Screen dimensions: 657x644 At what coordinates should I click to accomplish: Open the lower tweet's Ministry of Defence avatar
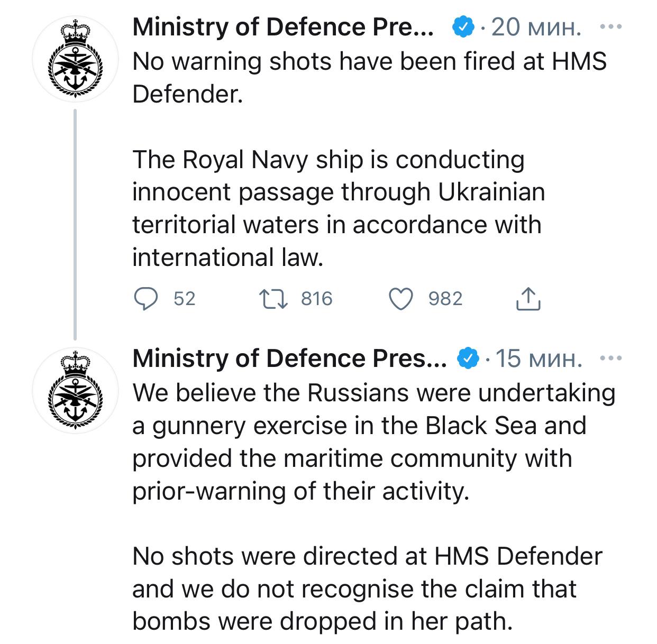(x=75, y=390)
